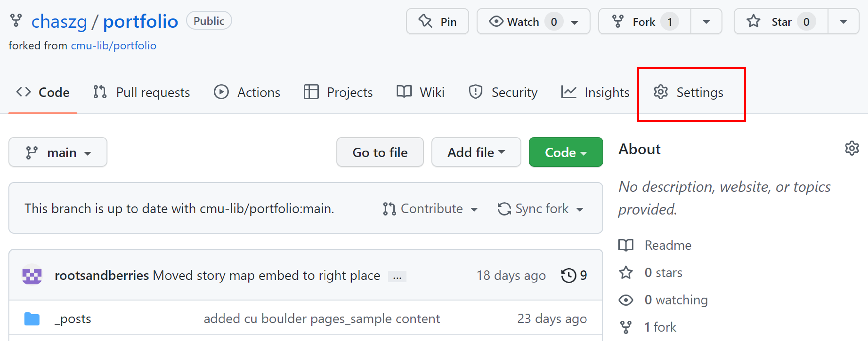Open the _posts folder
This screenshot has width=868, height=341.
click(73, 319)
